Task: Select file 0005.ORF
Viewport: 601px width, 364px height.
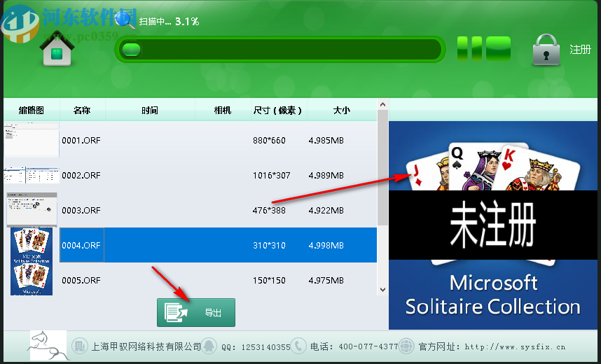Action: click(x=81, y=280)
